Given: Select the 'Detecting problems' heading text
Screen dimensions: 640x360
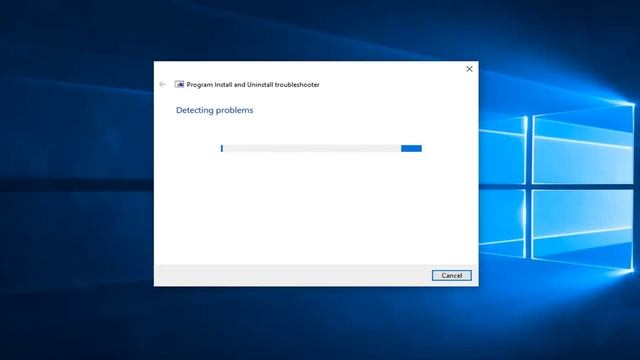Looking at the screenshot, I should [x=215, y=110].
